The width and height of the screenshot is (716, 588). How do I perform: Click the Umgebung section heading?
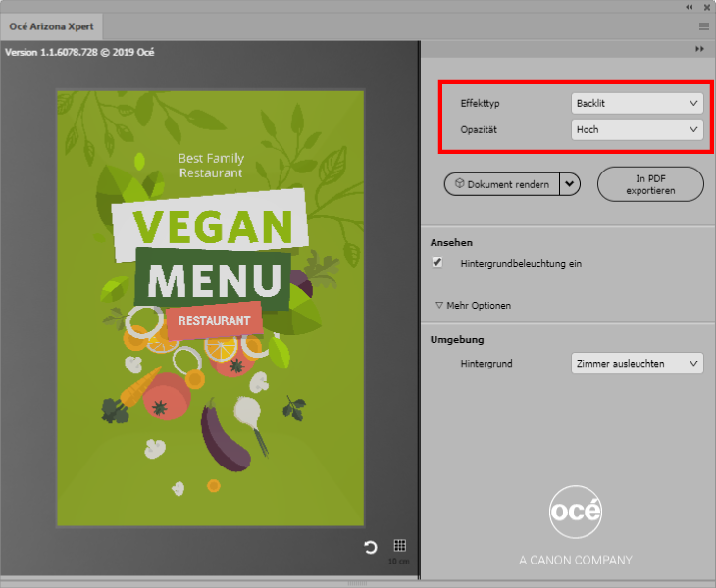coord(457,340)
